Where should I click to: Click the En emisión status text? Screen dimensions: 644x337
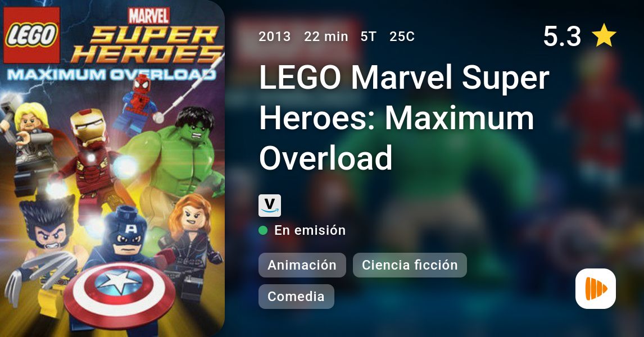310,230
